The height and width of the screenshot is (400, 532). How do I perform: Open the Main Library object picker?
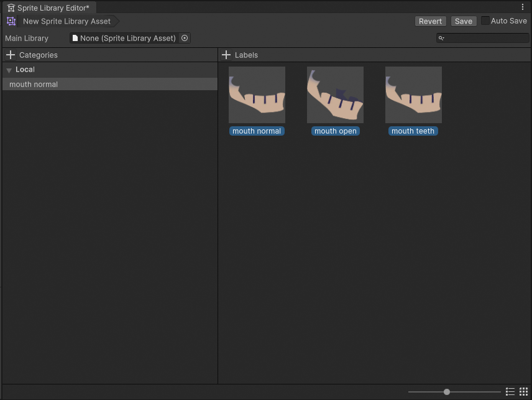click(185, 38)
